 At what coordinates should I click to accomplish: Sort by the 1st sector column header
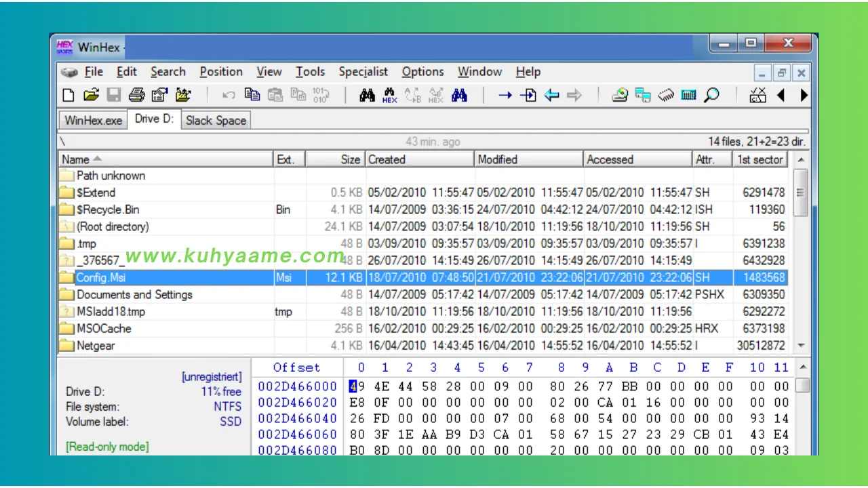click(760, 159)
